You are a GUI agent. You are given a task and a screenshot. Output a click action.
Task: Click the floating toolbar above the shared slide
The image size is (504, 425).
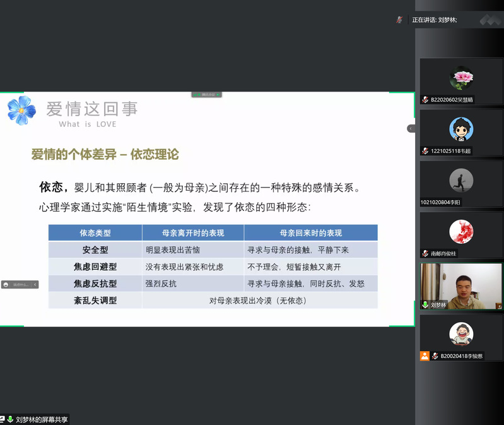point(207,95)
